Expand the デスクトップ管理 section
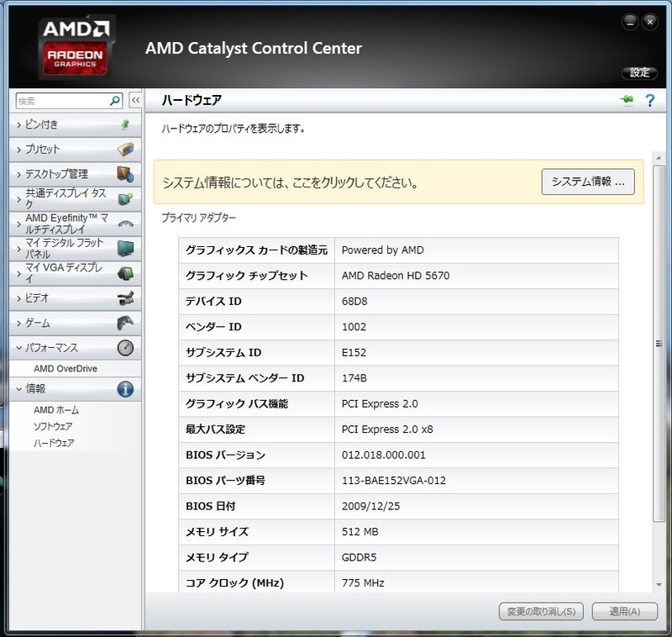The width and height of the screenshot is (672, 637). pyautogui.click(x=75, y=174)
